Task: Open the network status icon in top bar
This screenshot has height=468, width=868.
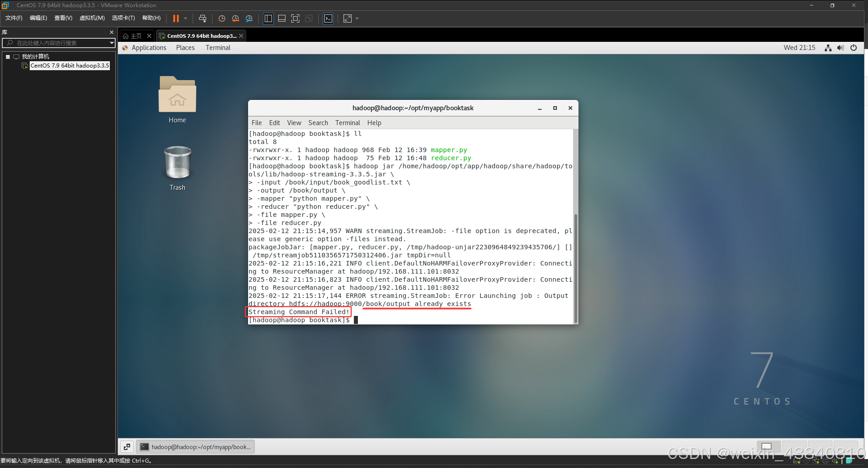Action: [827, 47]
